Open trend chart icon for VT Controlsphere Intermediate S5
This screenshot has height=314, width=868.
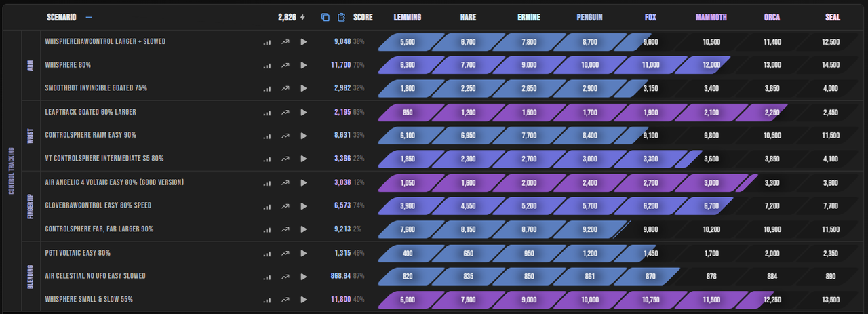point(285,159)
